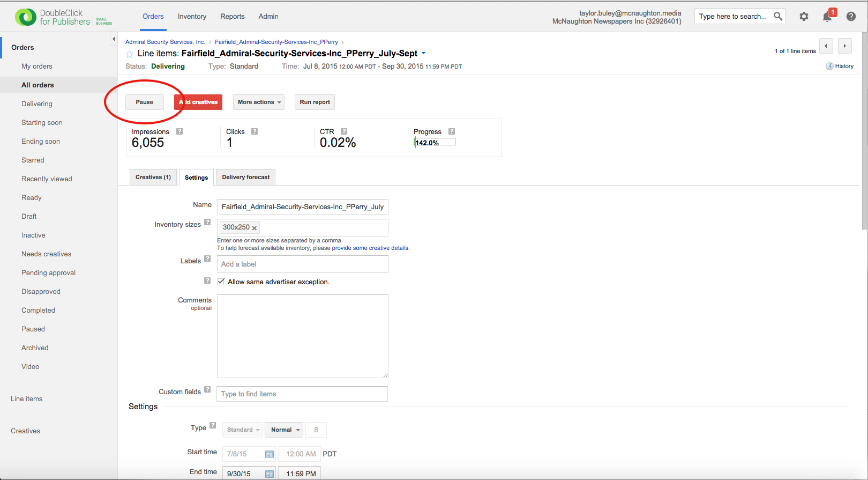
Task: Open the Delivery forecast tab
Action: 246,177
